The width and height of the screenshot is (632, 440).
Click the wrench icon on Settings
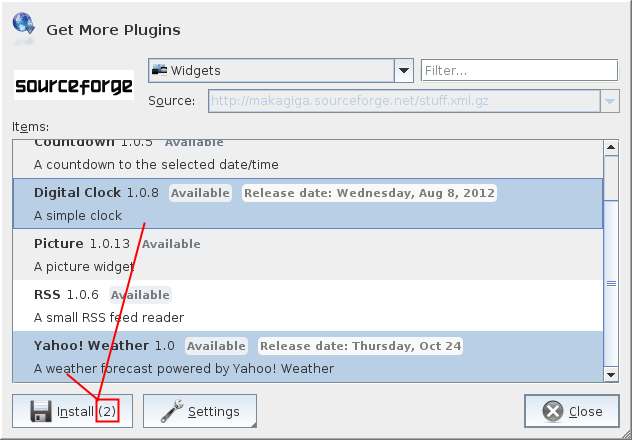pos(172,411)
